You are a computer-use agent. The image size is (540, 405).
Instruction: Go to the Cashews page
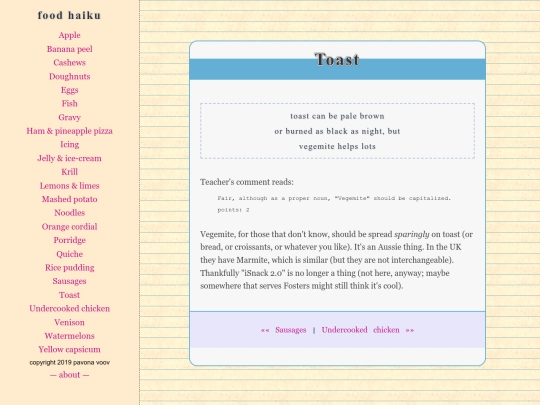[69, 63]
